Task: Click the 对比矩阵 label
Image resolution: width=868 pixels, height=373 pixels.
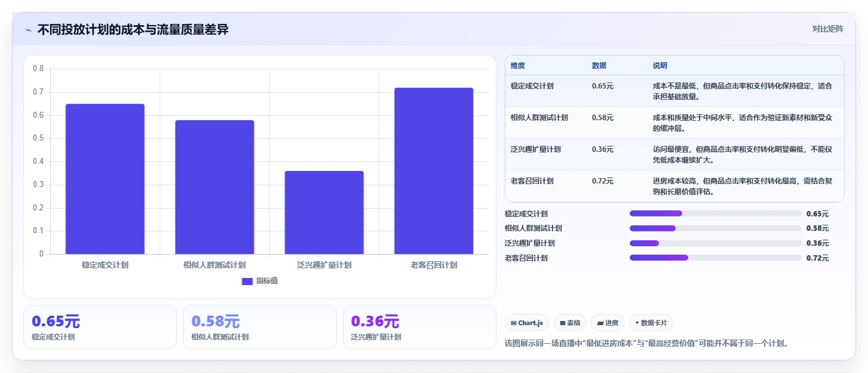Action: click(x=827, y=29)
